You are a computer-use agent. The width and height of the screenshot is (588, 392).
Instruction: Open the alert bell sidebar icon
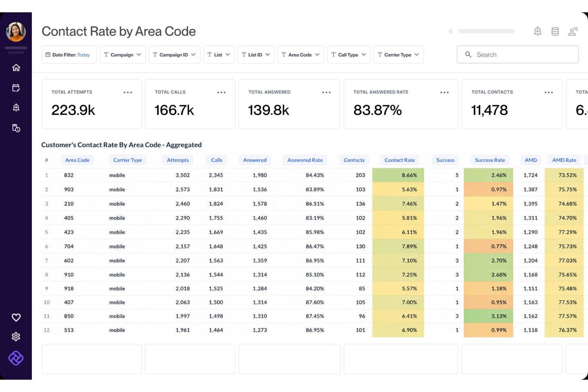click(16, 108)
